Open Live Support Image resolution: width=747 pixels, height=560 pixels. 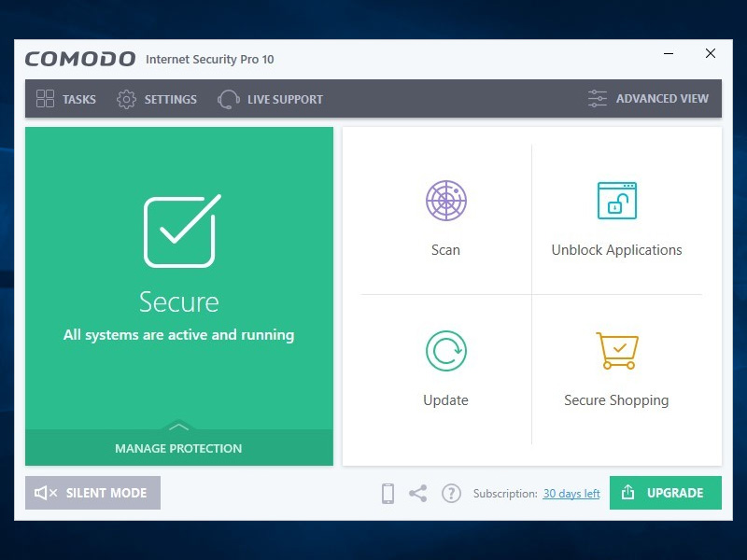tap(270, 99)
